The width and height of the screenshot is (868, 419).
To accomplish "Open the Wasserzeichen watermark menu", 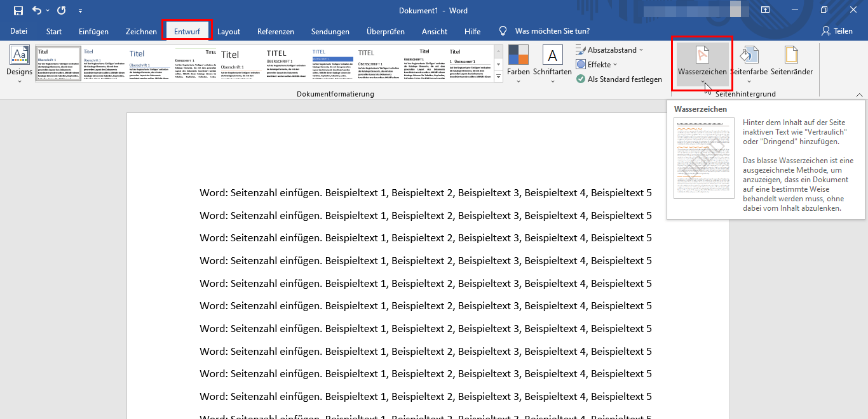I will tap(702, 65).
